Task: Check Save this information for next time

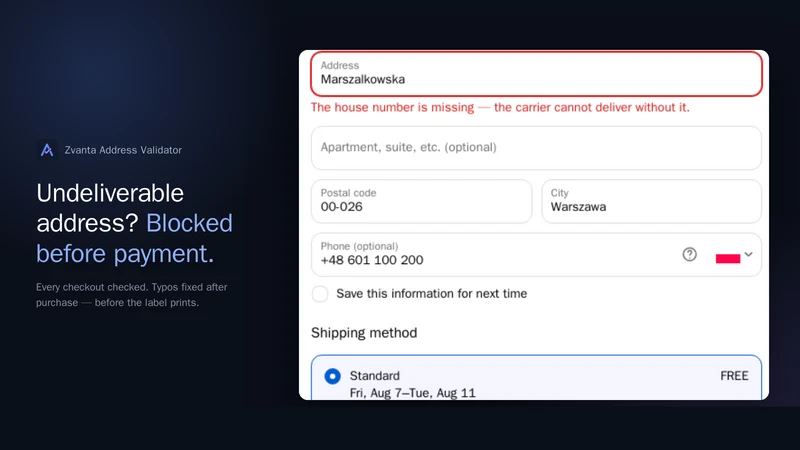Action: [x=320, y=294]
